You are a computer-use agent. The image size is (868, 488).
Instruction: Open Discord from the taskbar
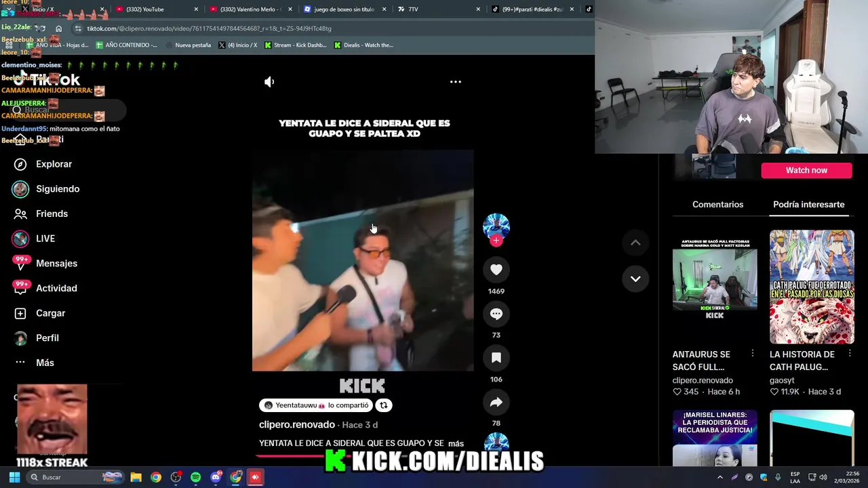pyautogui.click(x=216, y=477)
